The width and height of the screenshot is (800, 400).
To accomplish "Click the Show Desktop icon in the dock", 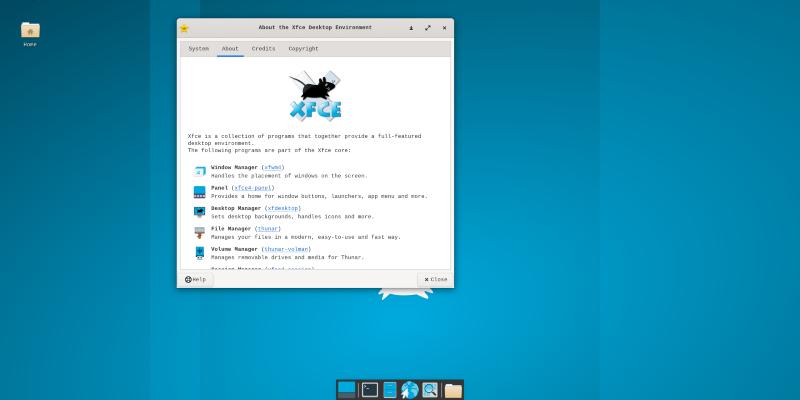I will tap(347, 390).
